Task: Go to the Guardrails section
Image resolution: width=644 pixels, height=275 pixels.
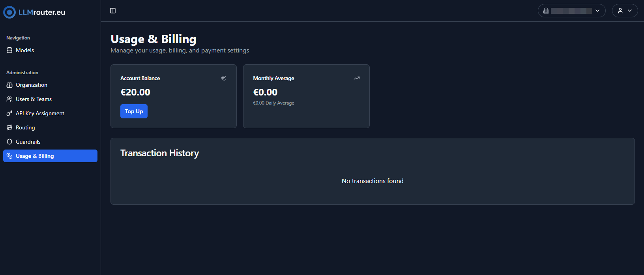Action: [28, 142]
